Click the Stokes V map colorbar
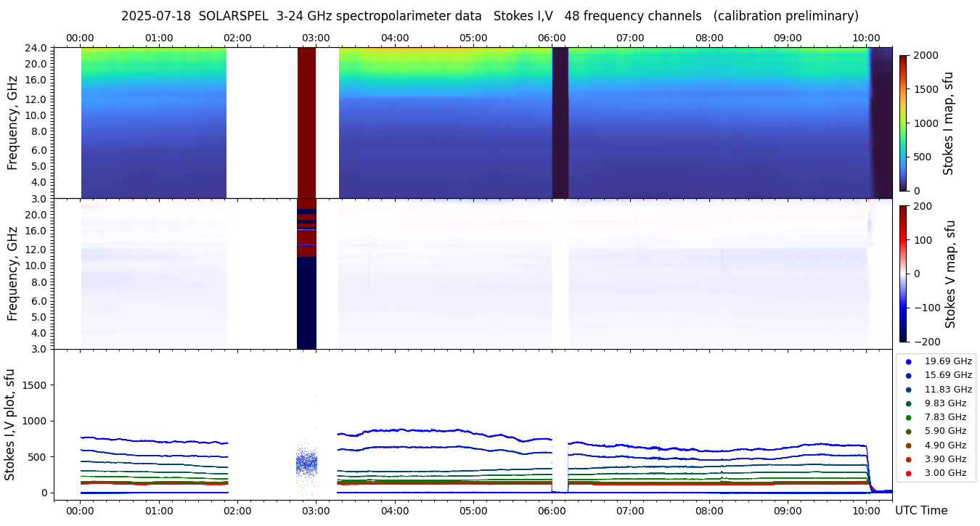The image size is (980, 526). click(903, 273)
